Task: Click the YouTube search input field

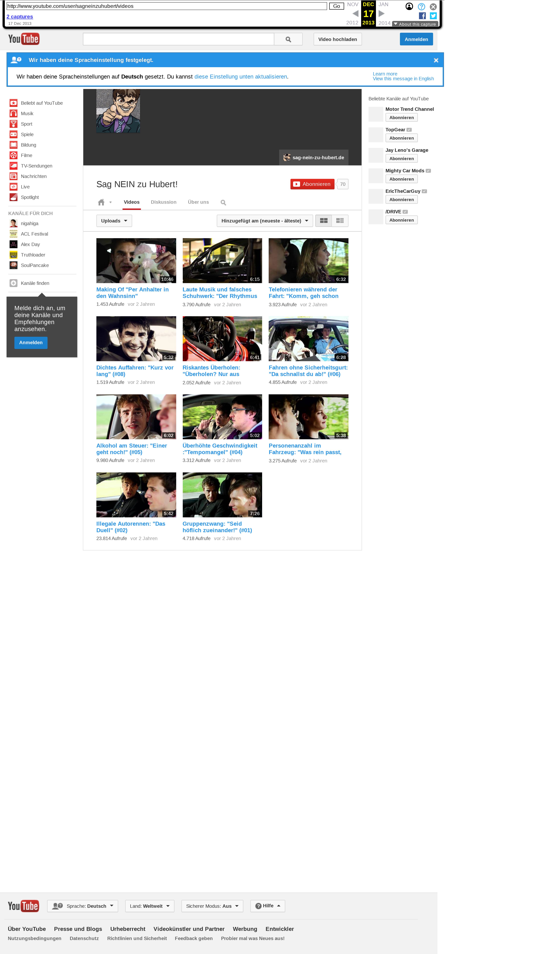Action: coord(178,39)
